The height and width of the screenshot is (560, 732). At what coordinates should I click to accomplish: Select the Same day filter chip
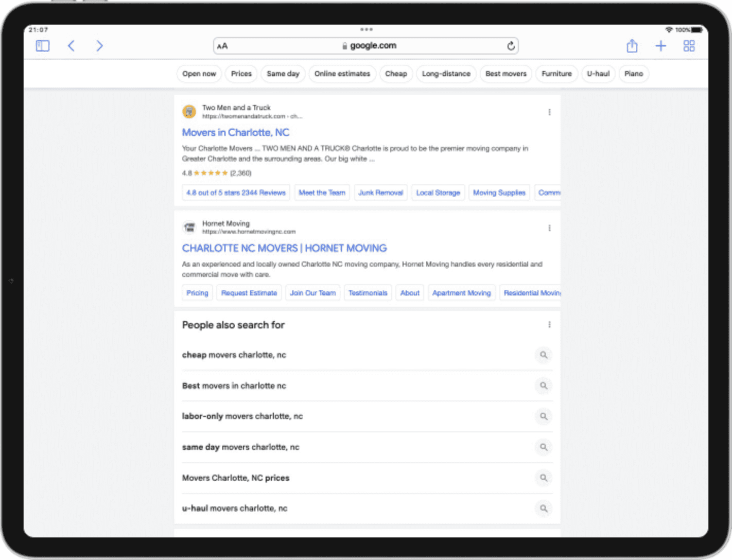[x=283, y=74]
